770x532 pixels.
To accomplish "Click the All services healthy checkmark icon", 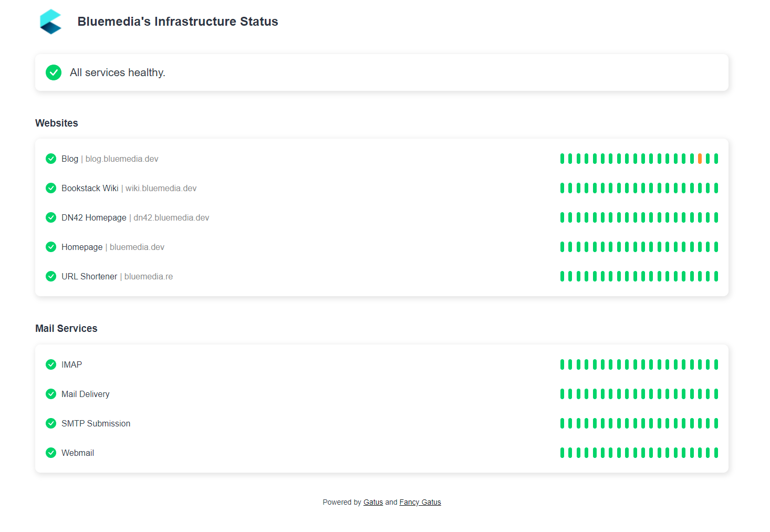I will 54,72.
